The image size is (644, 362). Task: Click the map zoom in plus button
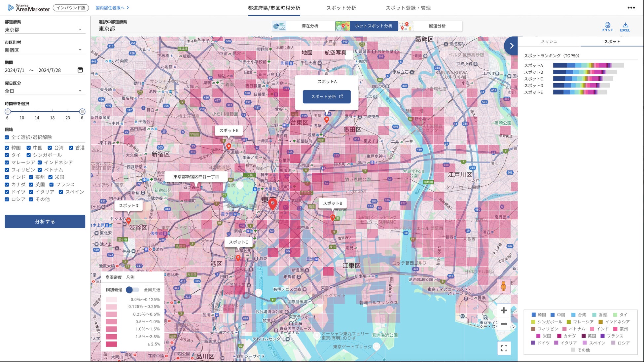[504, 310]
